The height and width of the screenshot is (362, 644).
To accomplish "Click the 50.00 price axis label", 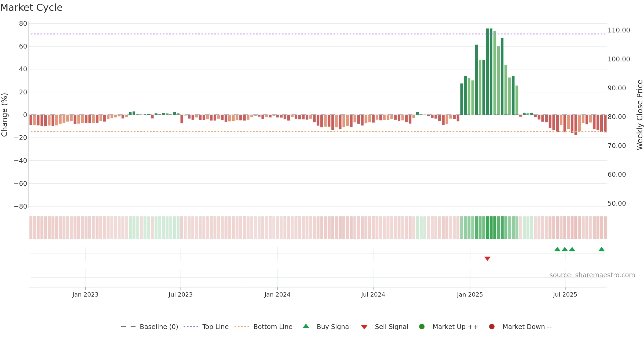I will coord(617,203).
